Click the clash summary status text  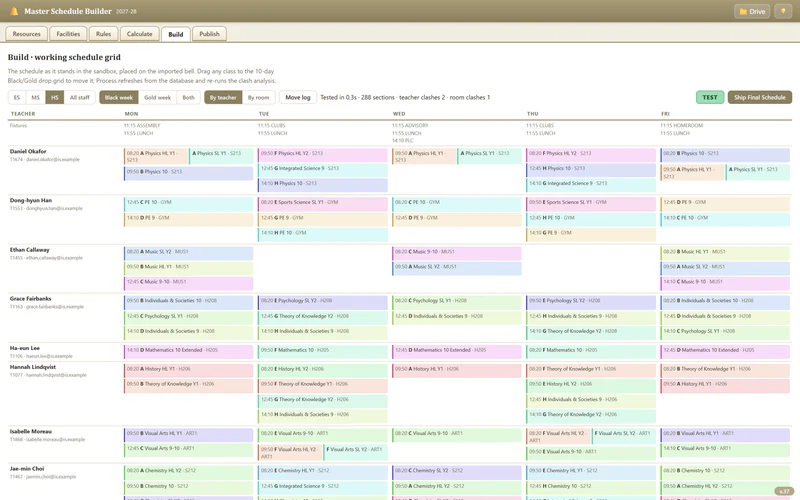[405, 97]
